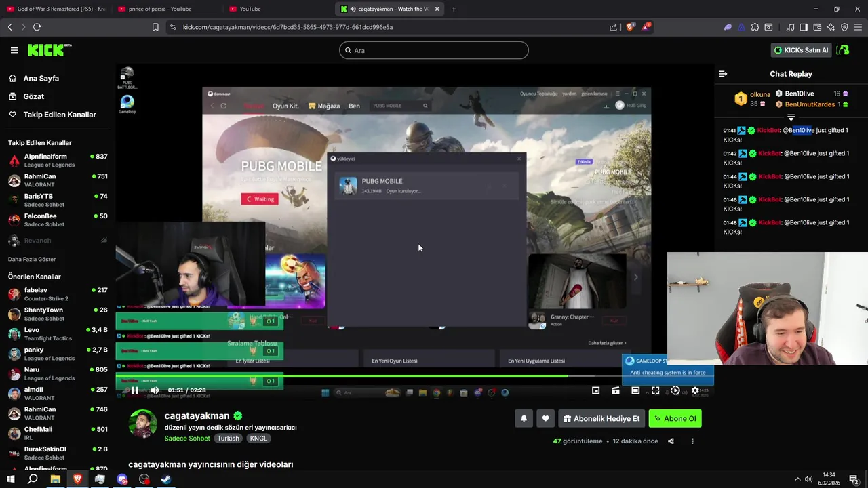Open the Kick hamburger sidebar menu
This screenshot has width=868, height=488.
click(x=14, y=50)
